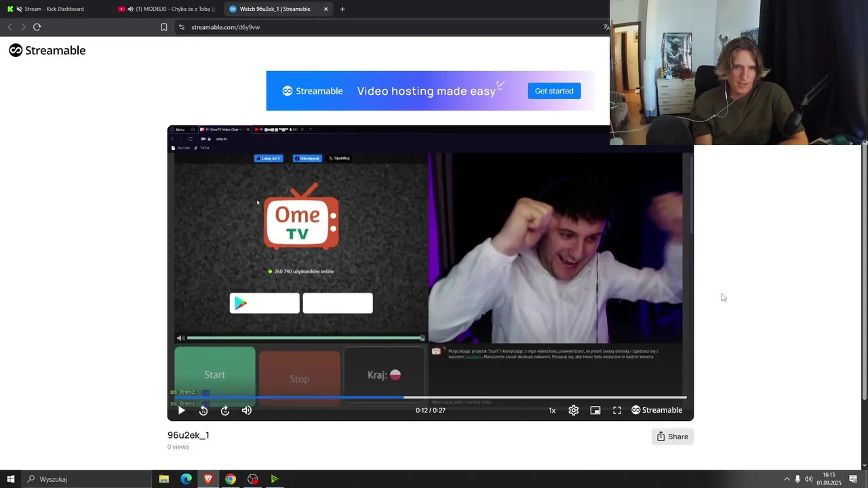This screenshot has width=868, height=488.
Task: Click the 96u2ek_1 video title
Action: tap(188, 435)
